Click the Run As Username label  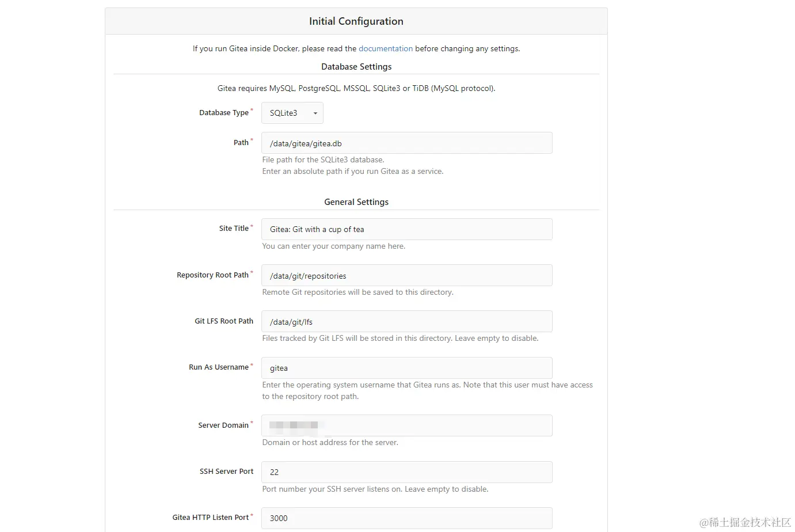(219, 367)
